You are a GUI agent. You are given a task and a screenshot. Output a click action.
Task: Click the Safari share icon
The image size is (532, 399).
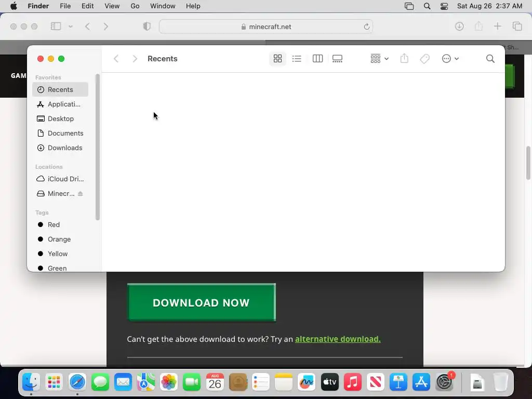pyautogui.click(x=478, y=26)
